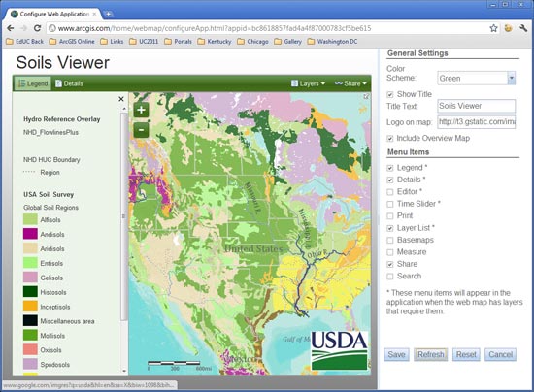Switch to the Legend tab
The image size is (534, 392).
[33, 83]
